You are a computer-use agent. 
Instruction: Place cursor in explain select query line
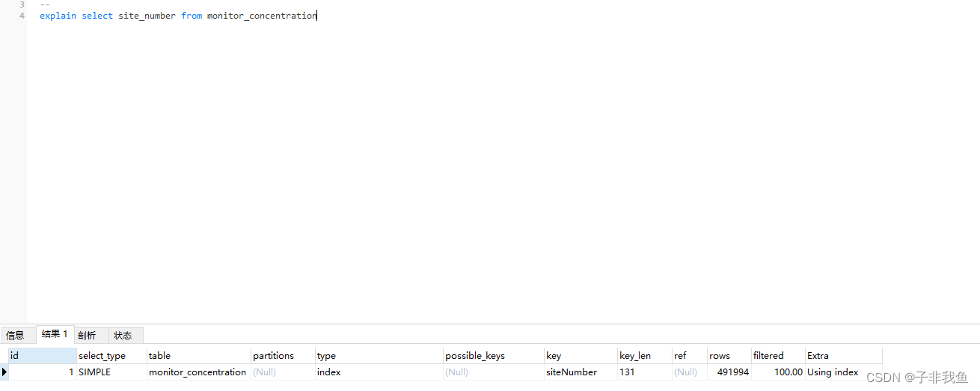tap(178, 16)
